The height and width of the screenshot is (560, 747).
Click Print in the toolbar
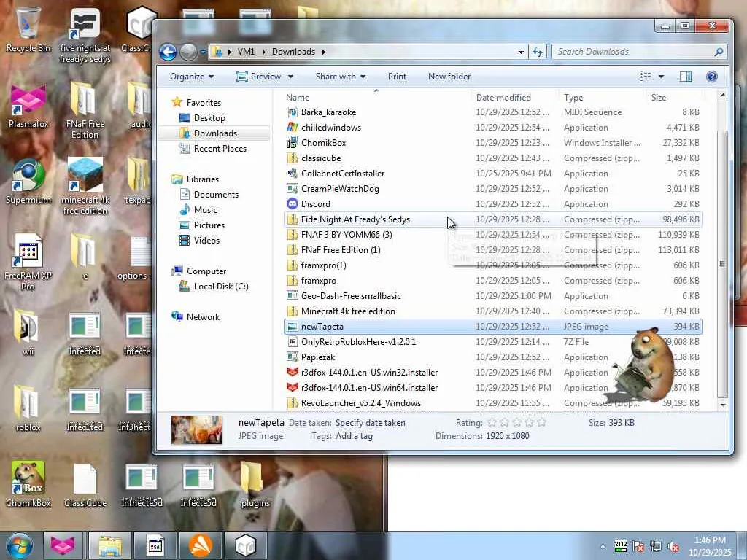pos(397,77)
